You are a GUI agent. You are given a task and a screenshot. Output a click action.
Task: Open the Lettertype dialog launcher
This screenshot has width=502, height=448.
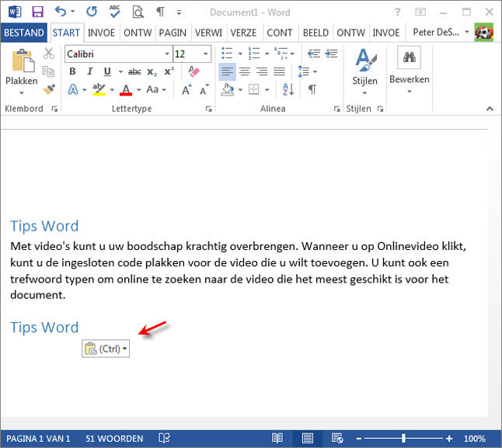click(x=208, y=109)
